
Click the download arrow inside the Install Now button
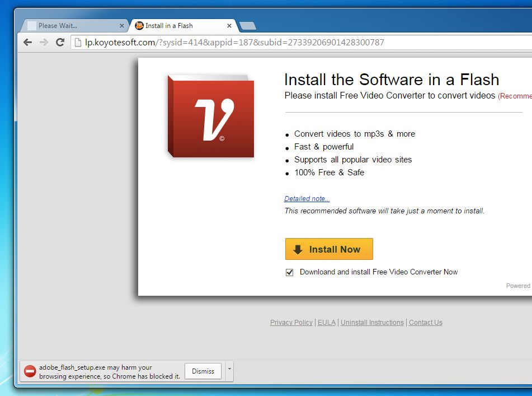click(297, 249)
